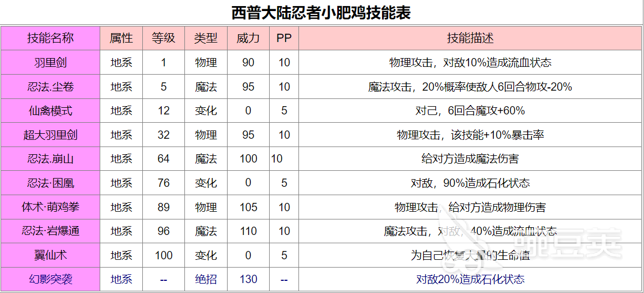Click the description 对己，6回合魔攻+60%

tap(470, 111)
